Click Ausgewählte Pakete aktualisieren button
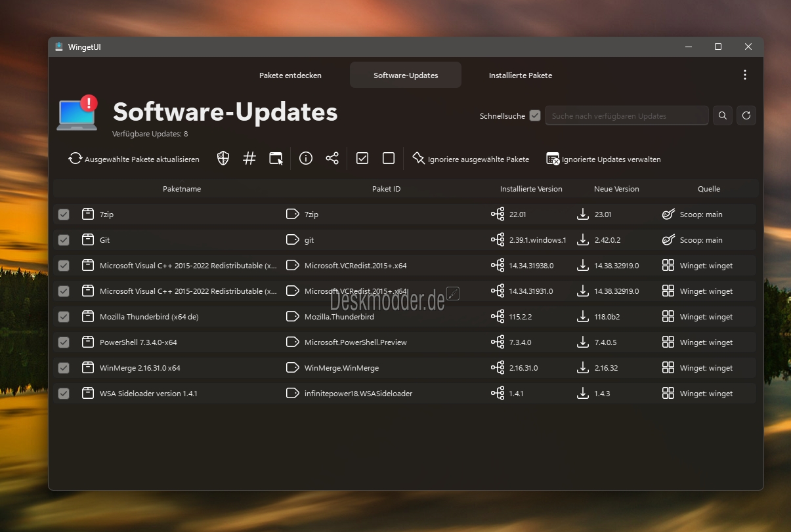This screenshot has width=791, height=532. click(134, 159)
